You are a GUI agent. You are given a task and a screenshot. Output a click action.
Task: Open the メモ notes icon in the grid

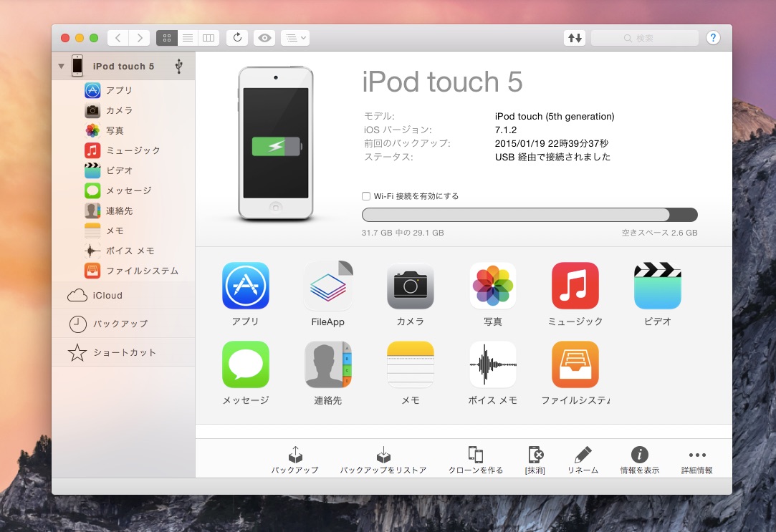coord(411,364)
